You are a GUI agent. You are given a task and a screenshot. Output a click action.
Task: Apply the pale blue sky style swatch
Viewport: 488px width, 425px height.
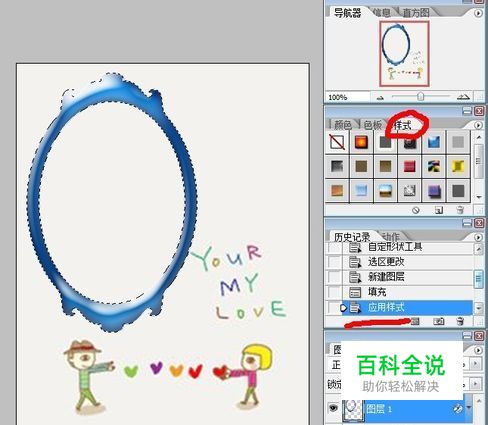[x=361, y=191]
